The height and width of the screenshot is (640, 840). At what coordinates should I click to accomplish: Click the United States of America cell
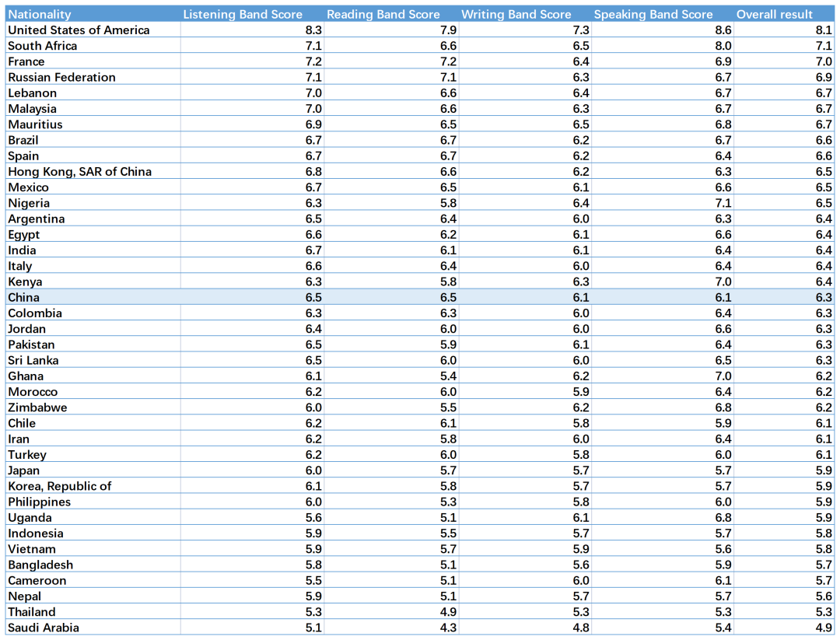click(79, 30)
